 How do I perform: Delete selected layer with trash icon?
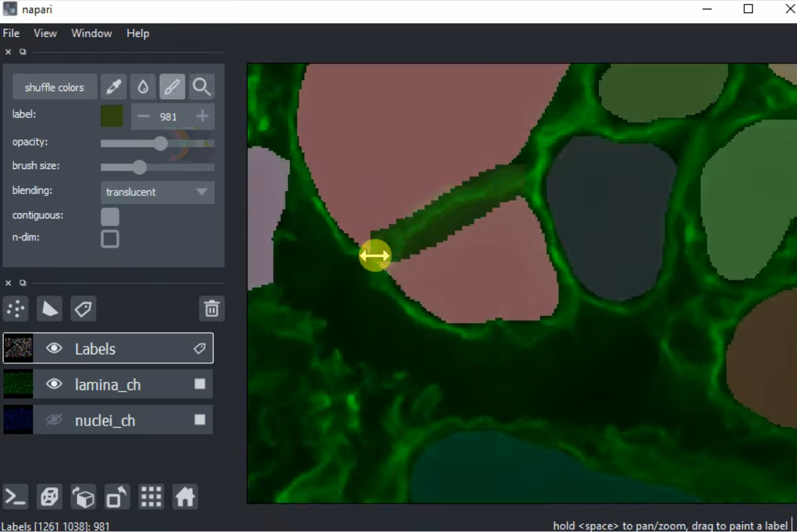[x=212, y=309]
